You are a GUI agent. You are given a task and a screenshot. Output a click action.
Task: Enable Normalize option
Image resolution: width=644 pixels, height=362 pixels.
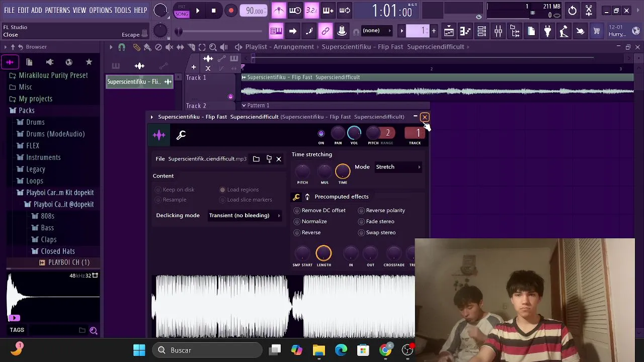click(310, 221)
